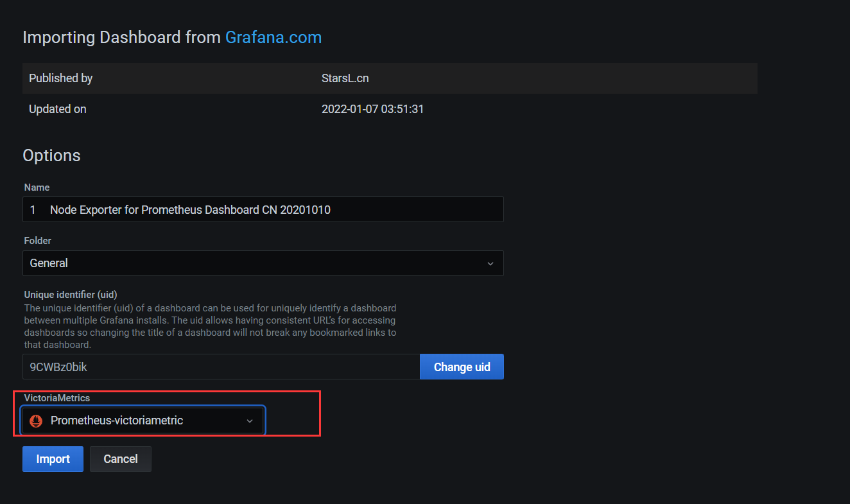The image size is (850, 504).
Task: Expand folder list with chevron arrow
Action: pos(490,263)
